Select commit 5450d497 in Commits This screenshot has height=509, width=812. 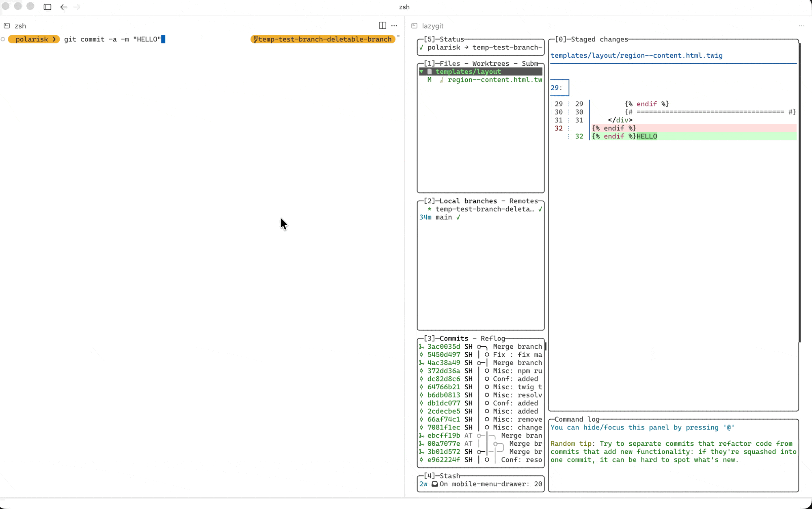443,355
